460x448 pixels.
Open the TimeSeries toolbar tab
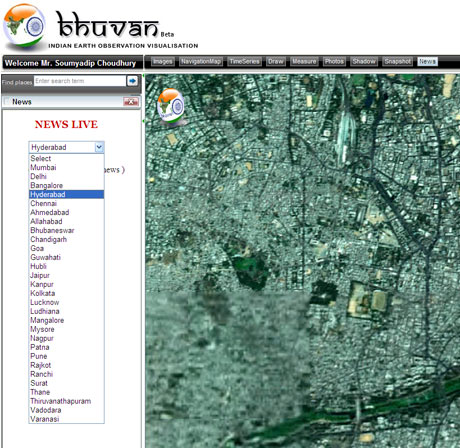[244, 62]
